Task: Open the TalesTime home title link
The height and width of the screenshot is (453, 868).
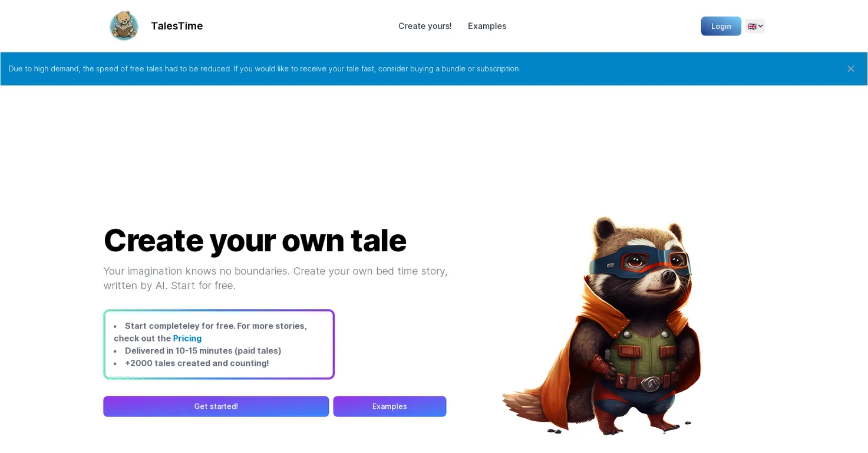Action: click(177, 26)
